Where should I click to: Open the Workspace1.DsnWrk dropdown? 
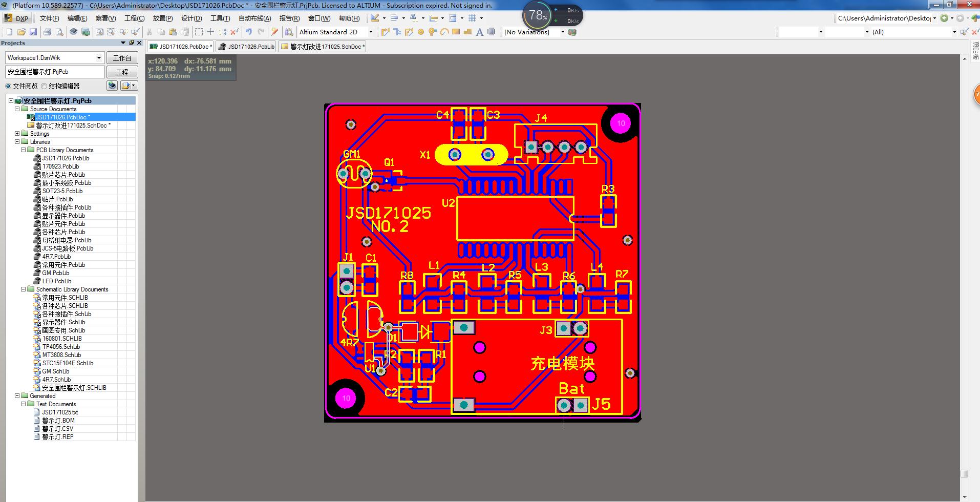99,58
